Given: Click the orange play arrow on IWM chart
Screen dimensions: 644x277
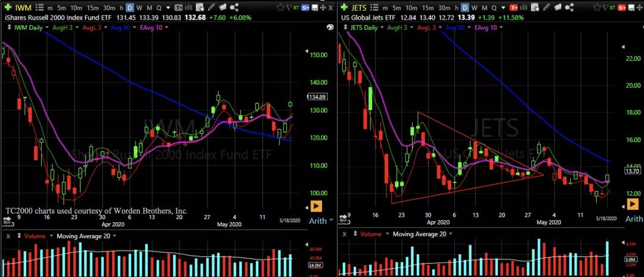Looking at the screenshot, I should [317, 207].
